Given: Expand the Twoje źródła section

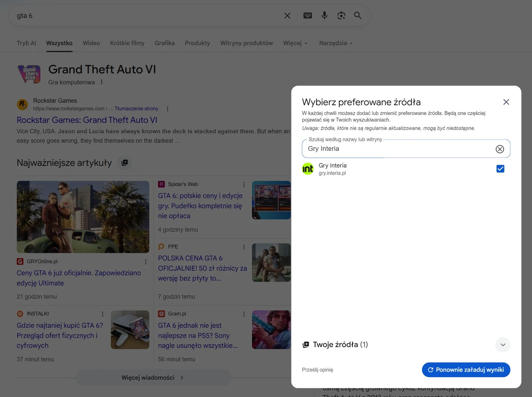Looking at the screenshot, I should pos(503,345).
